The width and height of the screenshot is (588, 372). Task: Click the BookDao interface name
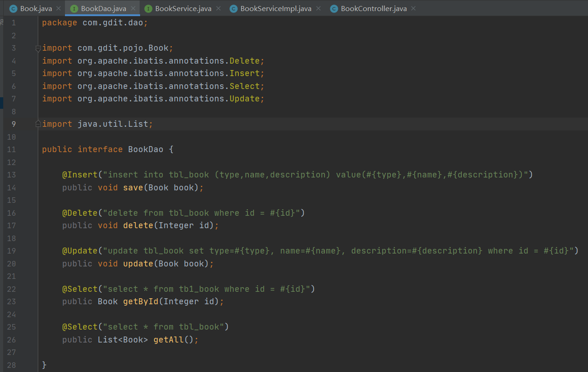point(146,149)
